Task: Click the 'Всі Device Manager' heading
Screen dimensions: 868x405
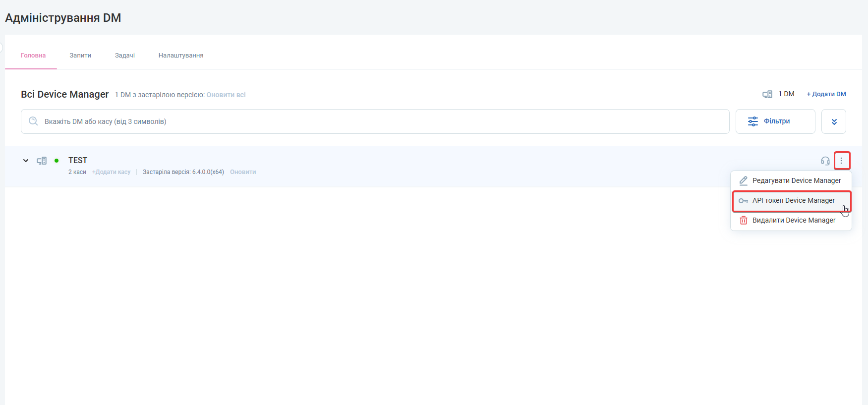Action: click(65, 94)
